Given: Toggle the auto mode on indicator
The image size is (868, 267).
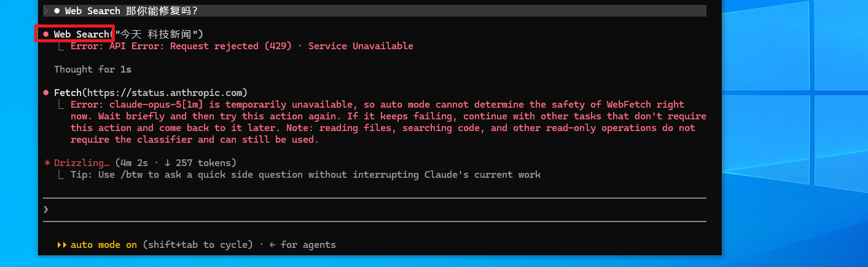Looking at the screenshot, I should click(x=104, y=245).
